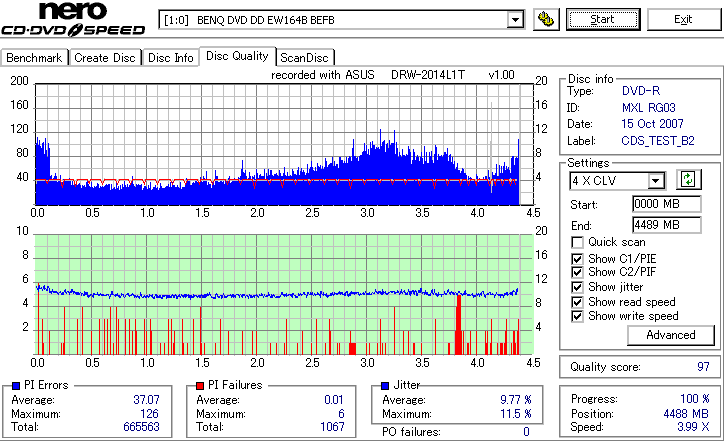The height and width of the screenshot is (441, 724).
Task: Click the blue PI Errors legend square
Action: click(x=16, y=385)
